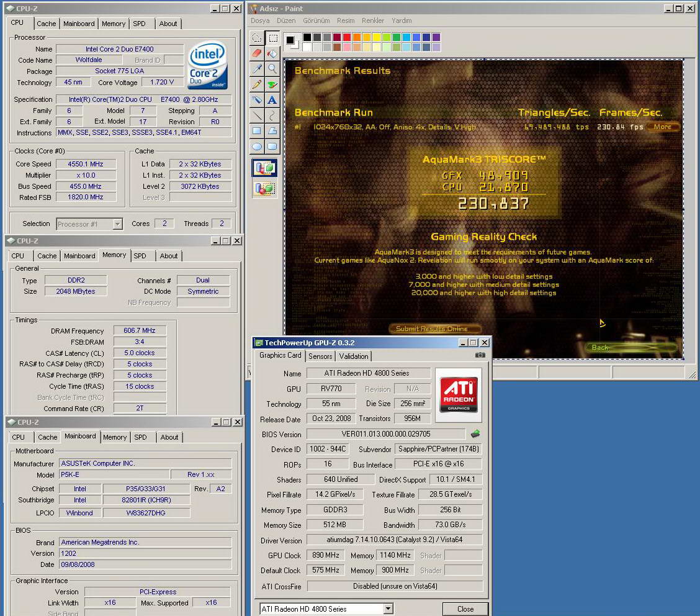Pick the Color Picker eyedropper tool
Image resolution: width=700 pixels, height=616 pixels.
pyautogui.click(x=257, y=69)
